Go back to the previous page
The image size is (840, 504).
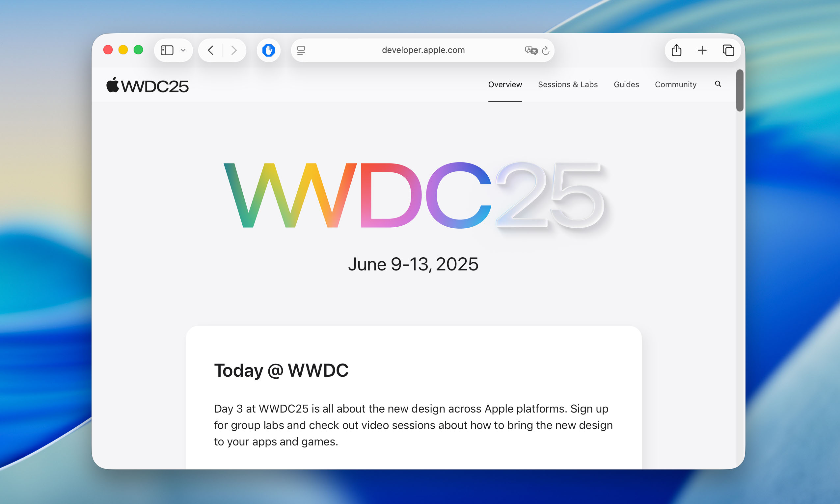pos(210,50)
